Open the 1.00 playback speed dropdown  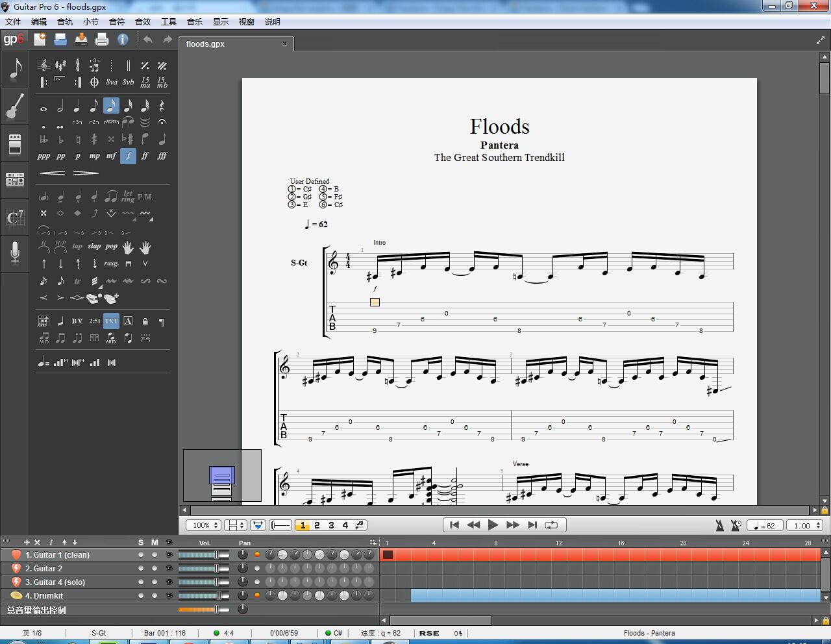[806, 525]
